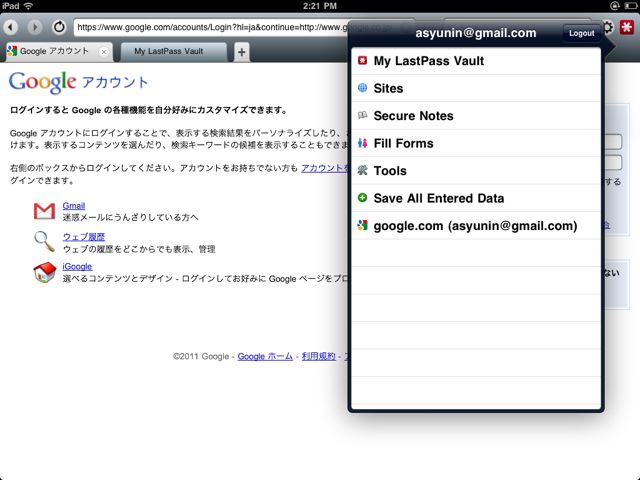The height and width of the screenshot is (480, 640).
Task: Tap the orientation lock status icon
Action: [614, 6]
